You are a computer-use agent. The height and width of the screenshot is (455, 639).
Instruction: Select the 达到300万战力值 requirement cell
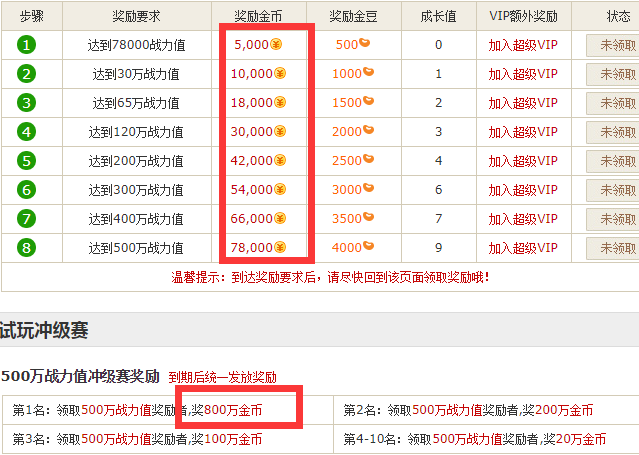pos(137,190)
